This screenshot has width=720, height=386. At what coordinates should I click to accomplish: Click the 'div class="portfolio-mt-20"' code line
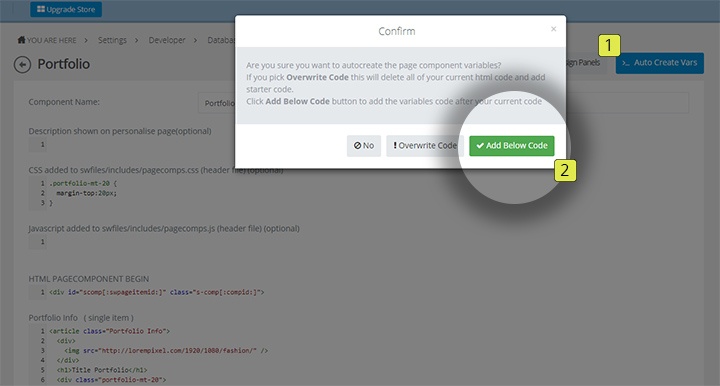(111, 380)
